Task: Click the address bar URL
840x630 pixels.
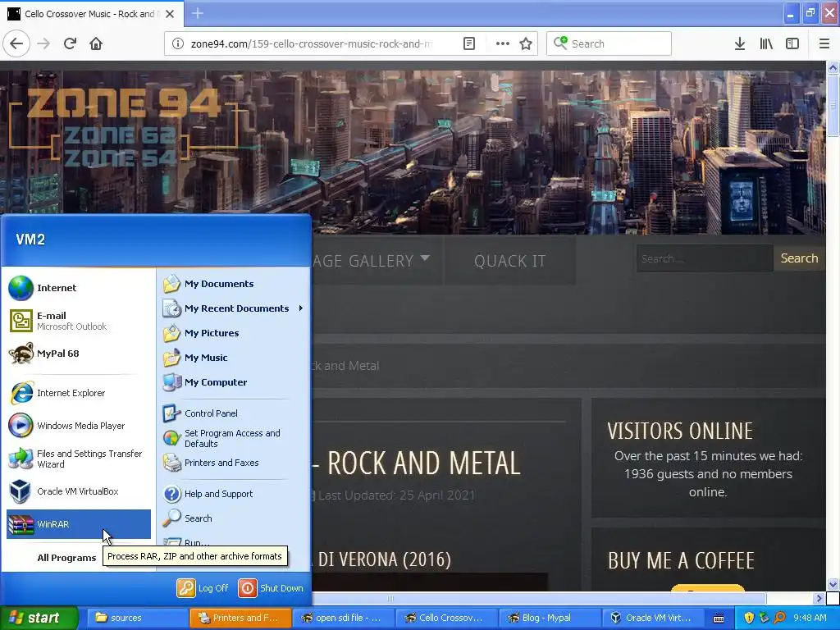Action: pyautogui.click(x=311, y=44)
